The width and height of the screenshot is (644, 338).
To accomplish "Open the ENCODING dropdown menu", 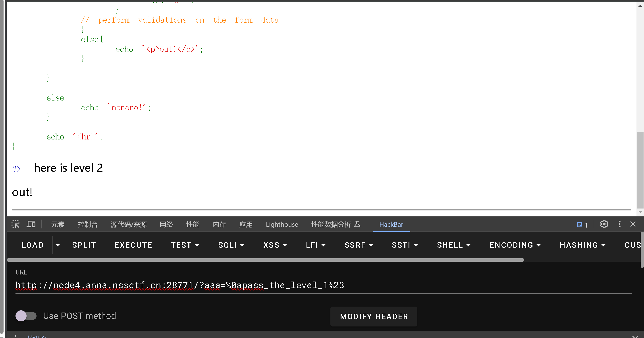I will click(515, 245).
